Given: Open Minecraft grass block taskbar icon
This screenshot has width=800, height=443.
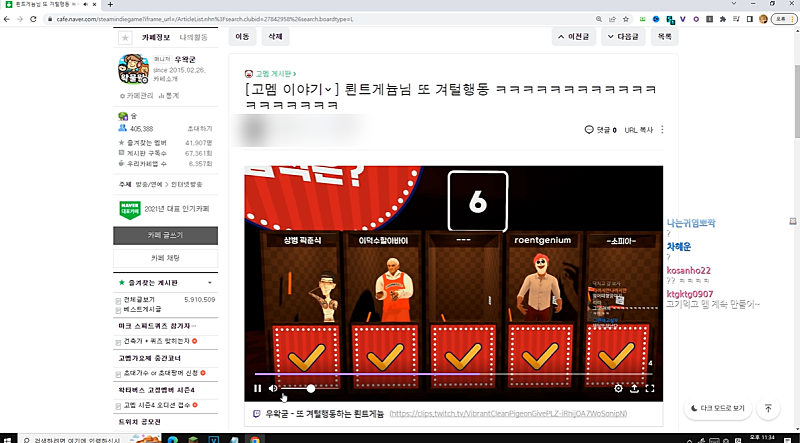Looking at the screenshot, I should (193, 439).
